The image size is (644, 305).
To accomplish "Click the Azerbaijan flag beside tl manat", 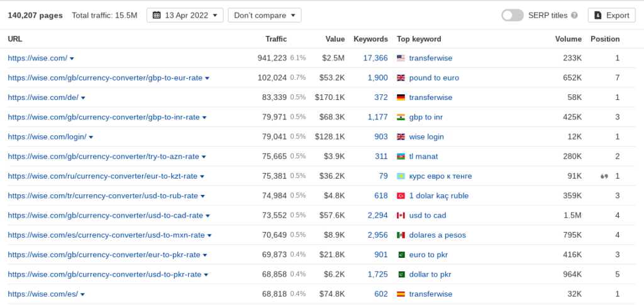I will pyautogui.click(x=401, y=157).
